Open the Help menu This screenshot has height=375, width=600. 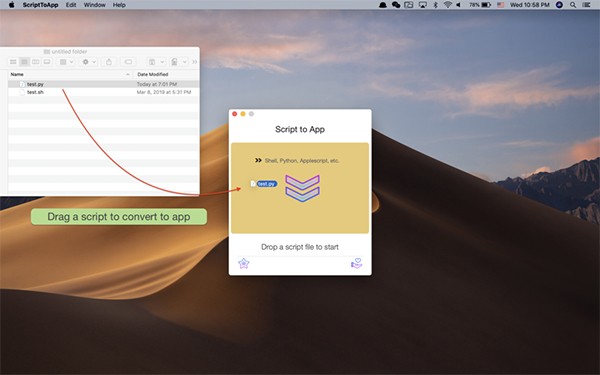(119, 5)
